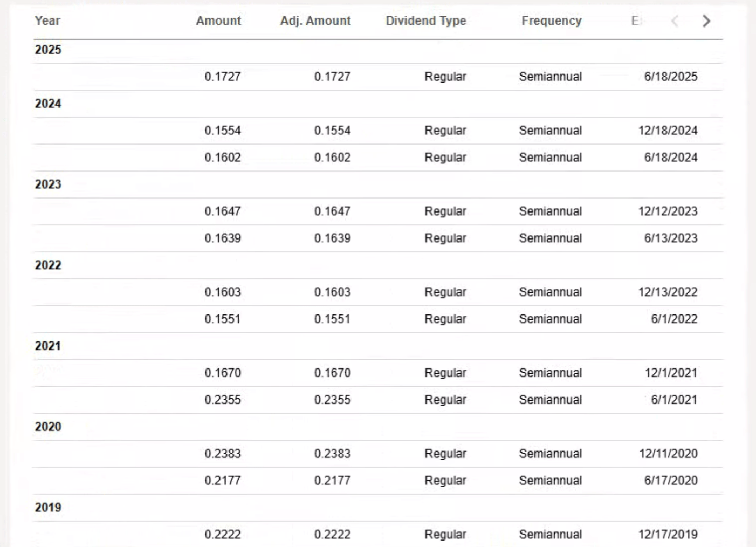Click the right chevron to show more columns
The height and width of the screenshot is (547, 756).
click(706, 21)
